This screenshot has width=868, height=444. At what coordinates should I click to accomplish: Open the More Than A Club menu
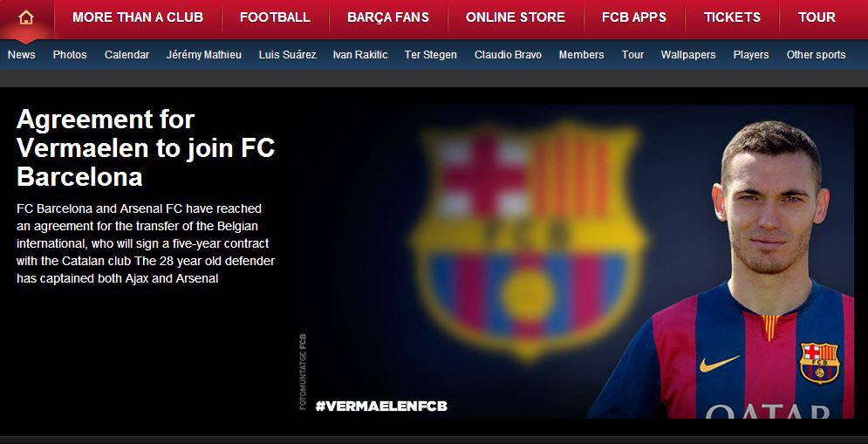138,17
